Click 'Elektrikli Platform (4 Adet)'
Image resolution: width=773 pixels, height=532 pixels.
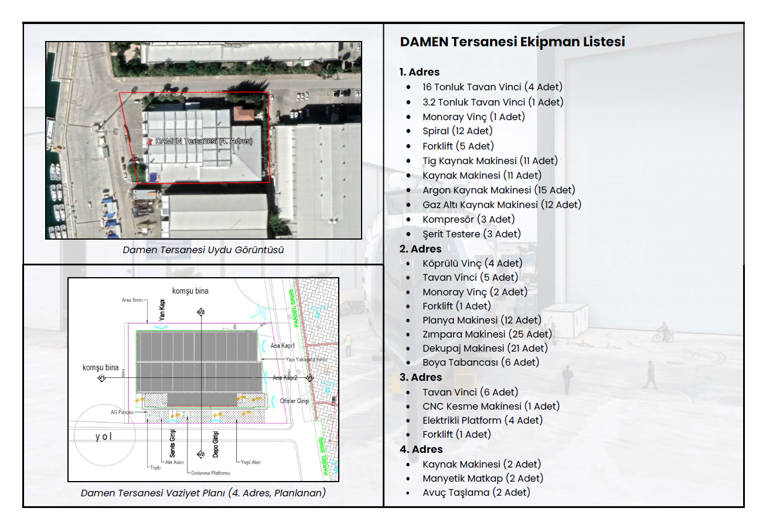click(x=482, y=420)
